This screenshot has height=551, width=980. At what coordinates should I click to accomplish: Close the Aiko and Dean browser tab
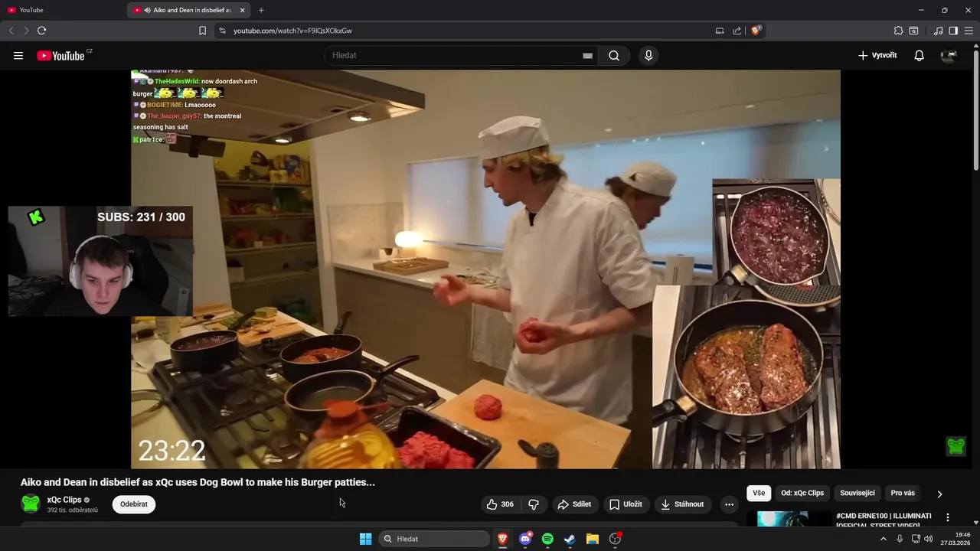(243, 10)
